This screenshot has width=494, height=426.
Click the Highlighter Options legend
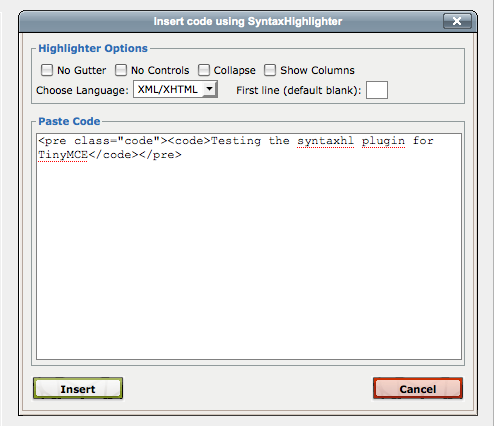(x=93, y=48)
